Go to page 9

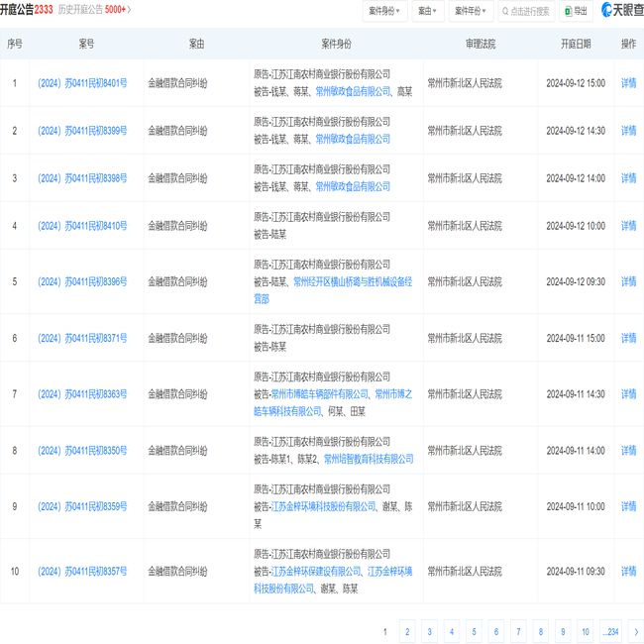point(563,632)
